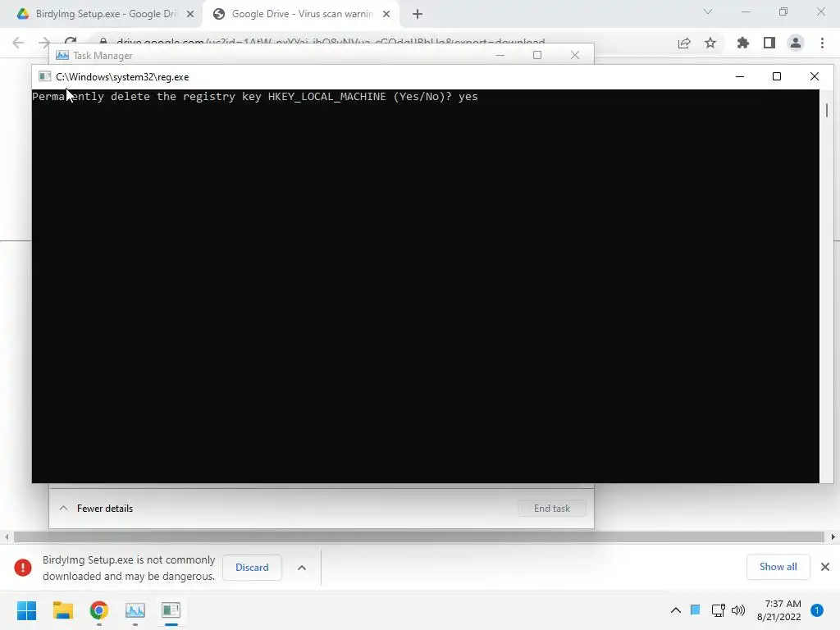Open the clock showing 7:37 AM

click(x=779, y=610)
